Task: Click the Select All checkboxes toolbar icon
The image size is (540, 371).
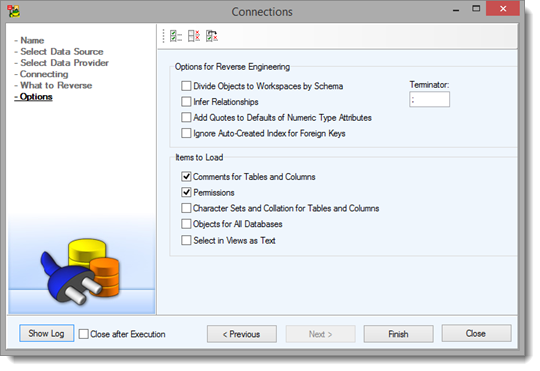Action: click(x=176, y=36)
